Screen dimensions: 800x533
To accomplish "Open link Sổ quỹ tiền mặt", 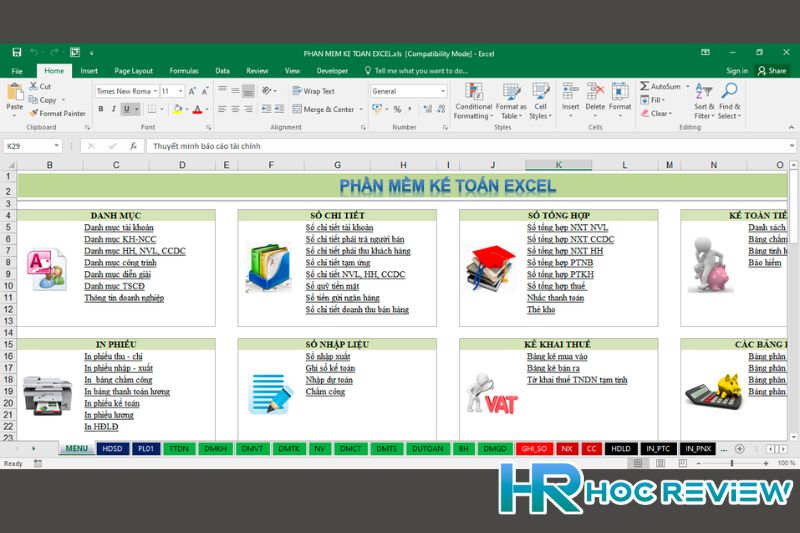I will [332, 286].
